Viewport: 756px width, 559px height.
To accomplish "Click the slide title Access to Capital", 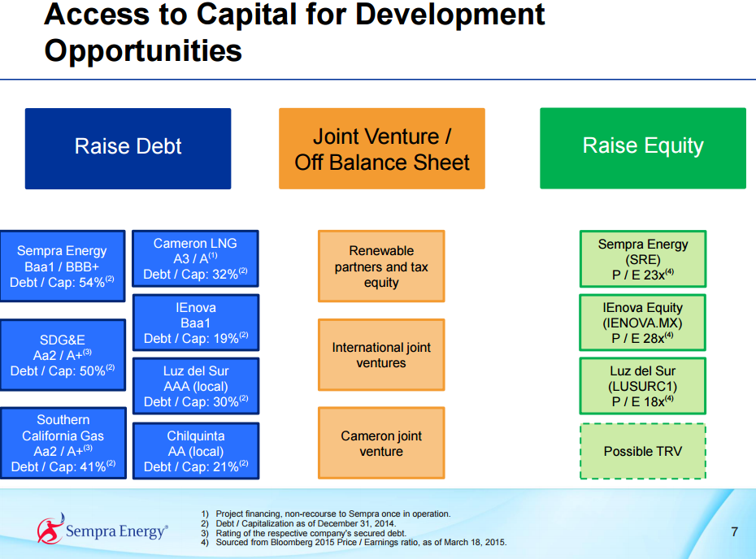I will click(294, 32).
